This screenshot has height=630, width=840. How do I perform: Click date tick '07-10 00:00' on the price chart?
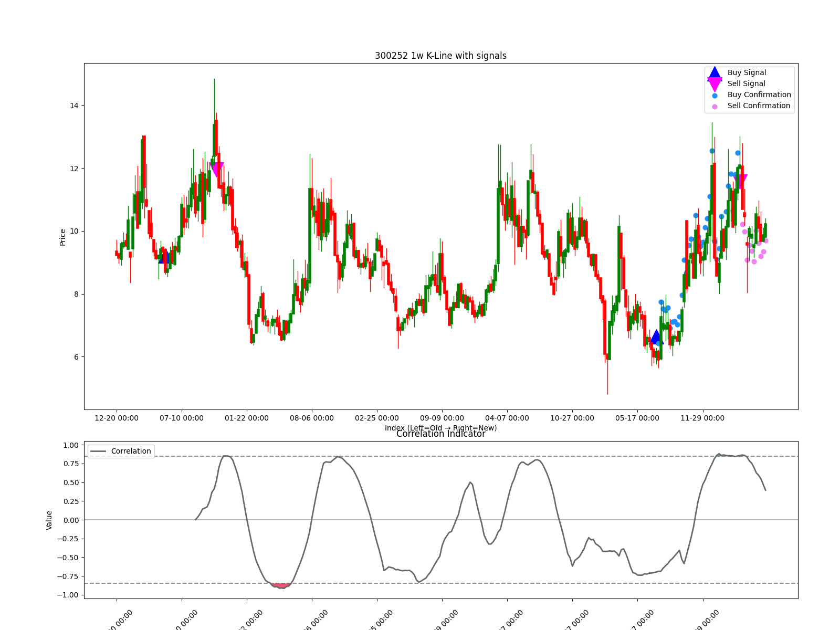pyautogui.click(x=182, y=418)
